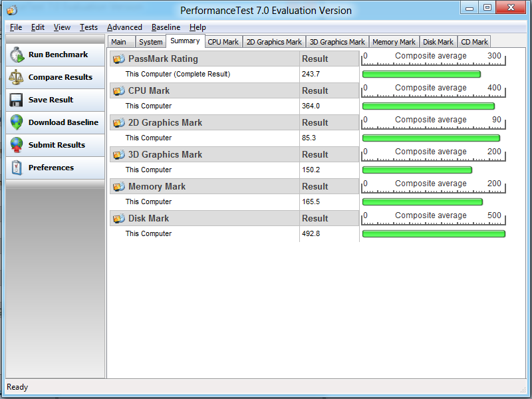Select the CD Mark tab
This screenshot has width=532, height=399.
pyautogui.click(x=475, y=42)
